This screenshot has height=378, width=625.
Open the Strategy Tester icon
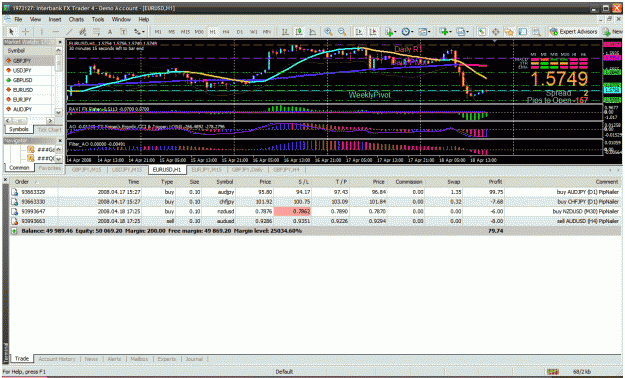click(x=537, y=32)
